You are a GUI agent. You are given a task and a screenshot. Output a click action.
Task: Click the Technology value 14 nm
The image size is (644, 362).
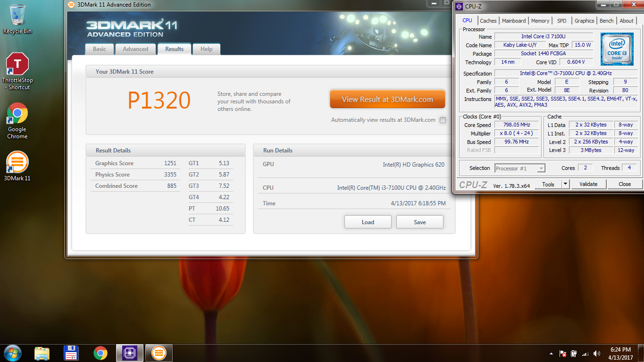(x=508, y=62)
